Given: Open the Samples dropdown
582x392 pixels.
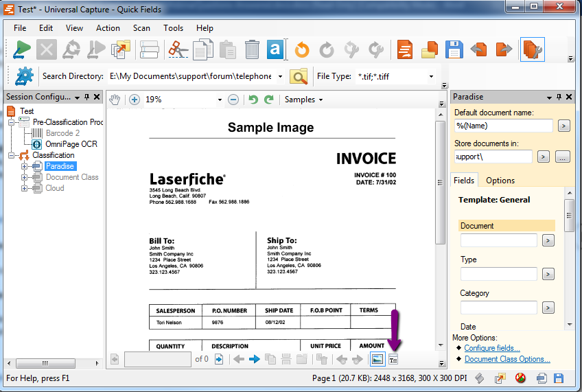Looking at the screenshot, I should point(303,100).
